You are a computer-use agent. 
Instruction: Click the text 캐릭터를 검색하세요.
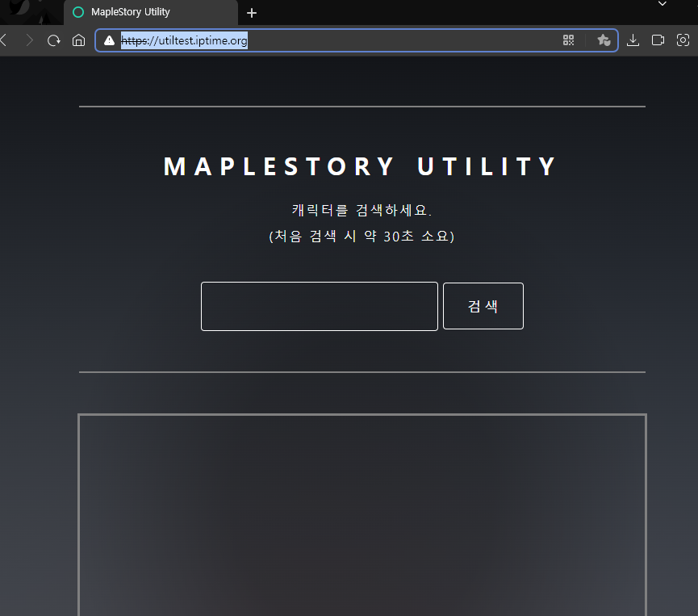tap(362, 210)
